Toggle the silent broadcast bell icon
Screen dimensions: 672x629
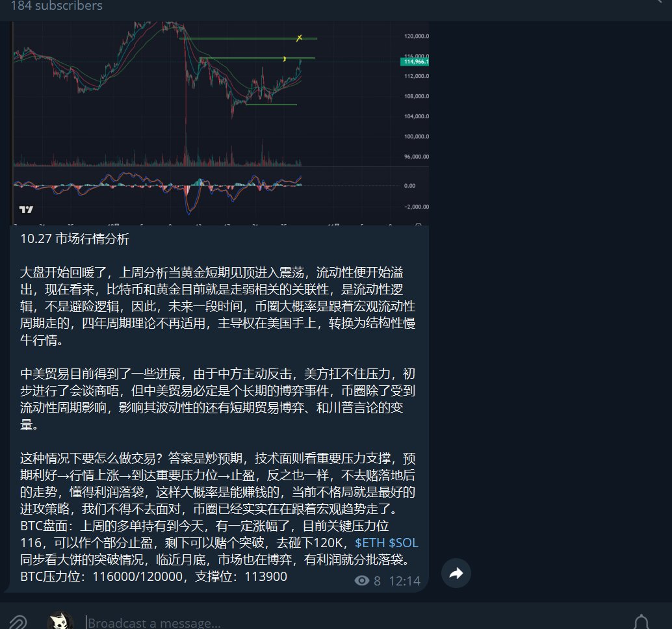click(x=641, y=622)
